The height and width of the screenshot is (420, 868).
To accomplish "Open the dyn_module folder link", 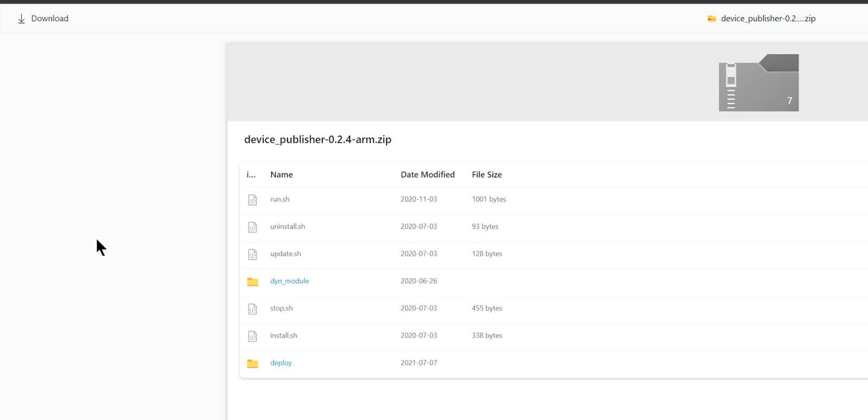I will 290,281.
